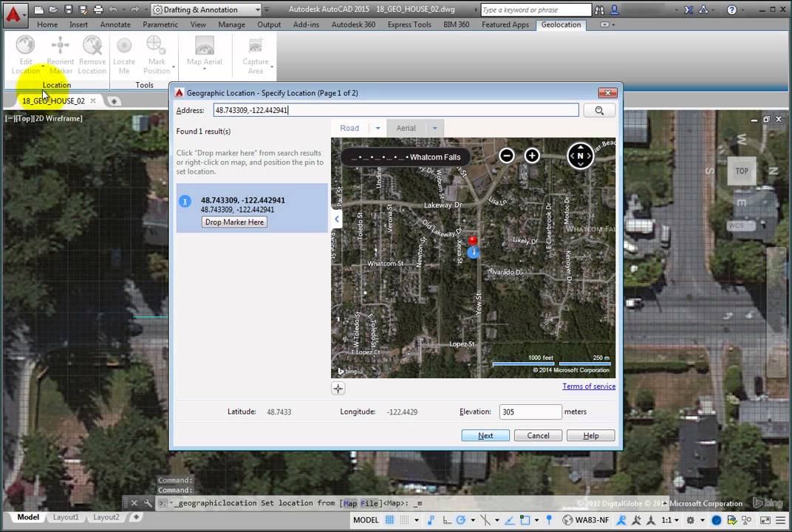Click the Save As icon
The image size is (792, 532).
[83, 10]
